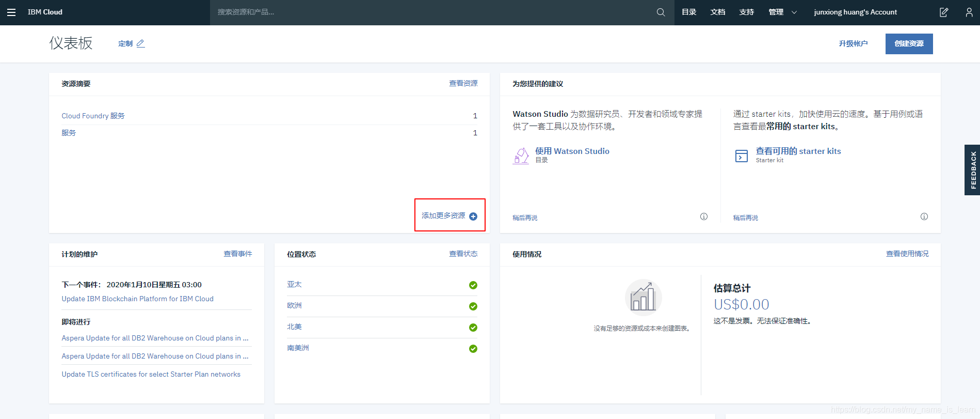This screenshot has height=419, width=980.
Task: Click the IBM Cloud logo text
Action: click(45, 12)
